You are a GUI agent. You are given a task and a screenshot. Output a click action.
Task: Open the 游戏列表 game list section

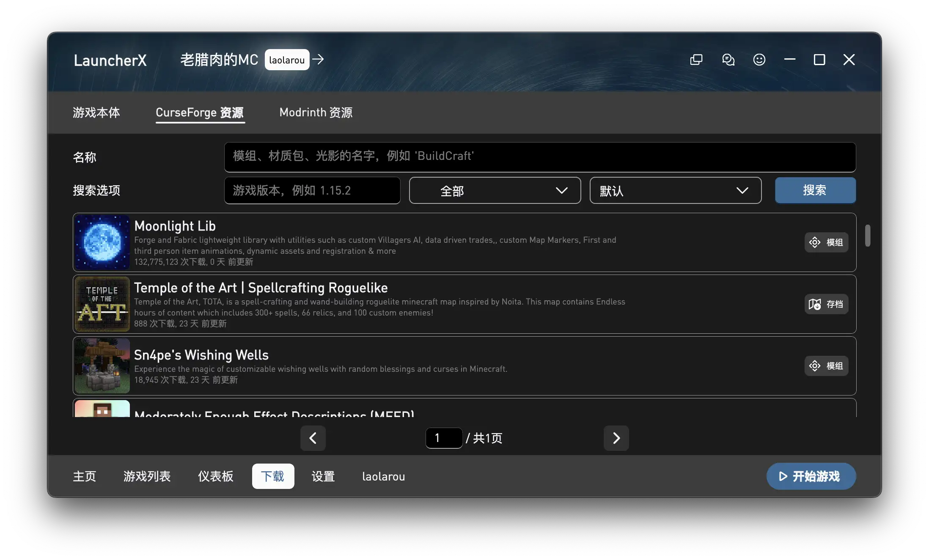pos(147,476)
